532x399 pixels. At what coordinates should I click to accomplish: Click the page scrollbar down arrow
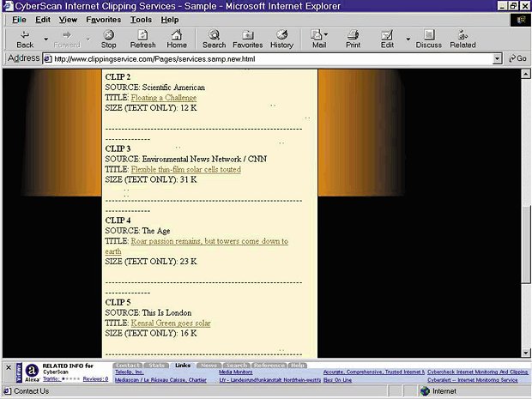click(x=525, y=353)
